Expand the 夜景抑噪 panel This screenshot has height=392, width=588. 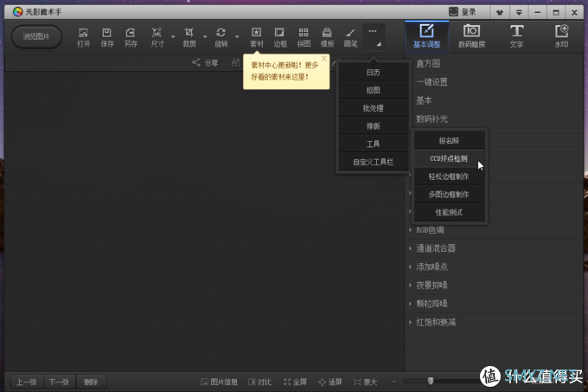coord(495,286)
